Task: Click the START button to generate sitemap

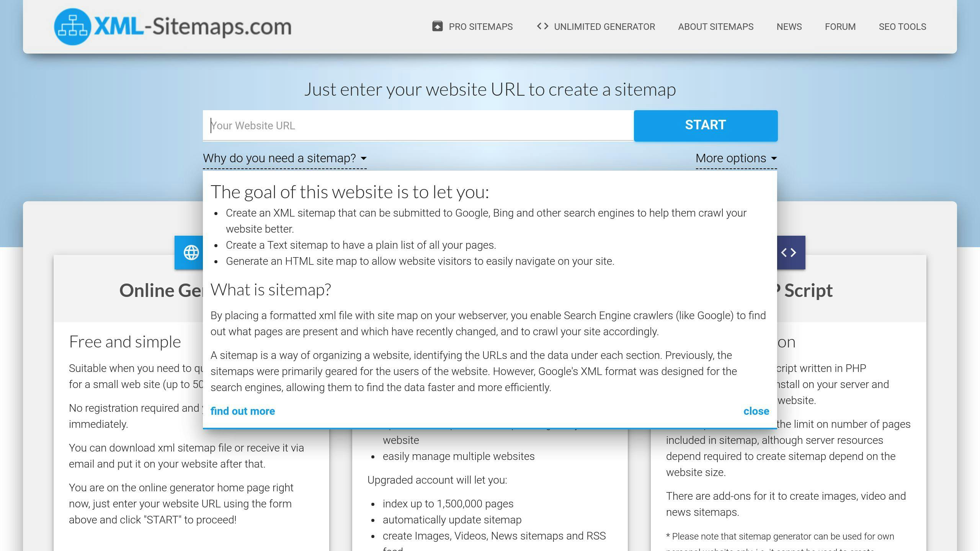Action: [706, 125]
